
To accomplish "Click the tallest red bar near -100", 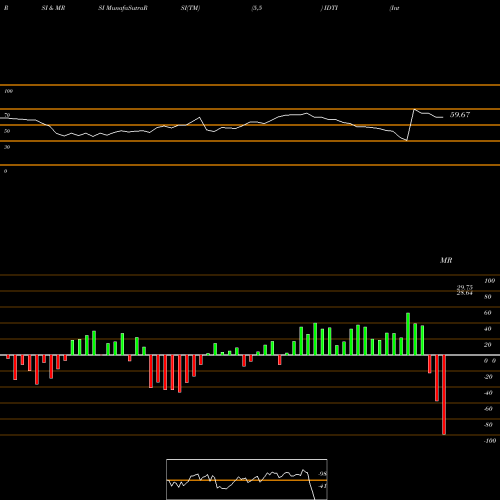I will [444, 395].
